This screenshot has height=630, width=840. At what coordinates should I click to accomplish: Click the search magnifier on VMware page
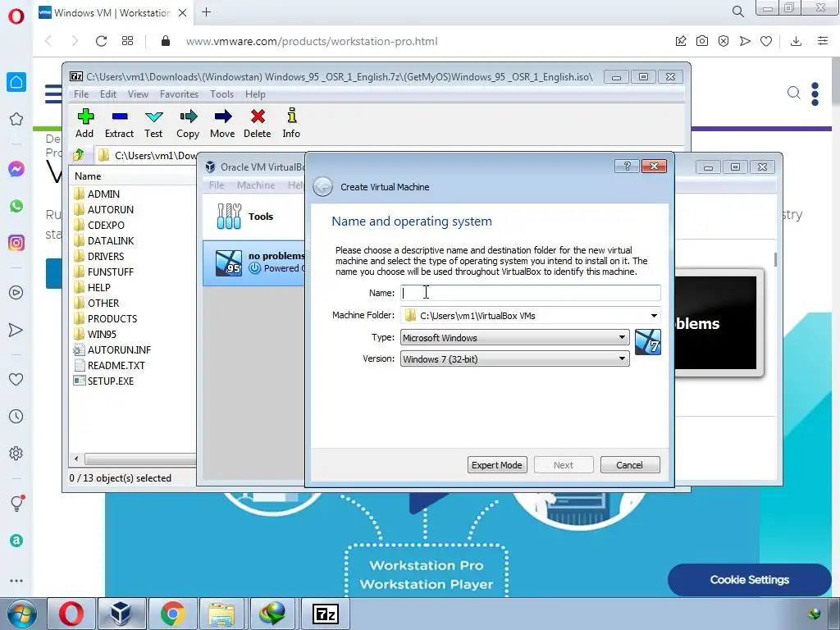[793, 93]
